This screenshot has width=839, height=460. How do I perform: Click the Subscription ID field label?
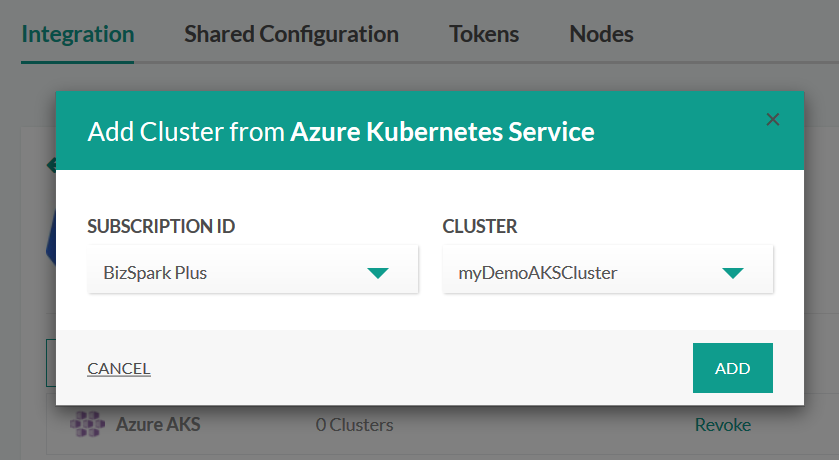point(161,226)
